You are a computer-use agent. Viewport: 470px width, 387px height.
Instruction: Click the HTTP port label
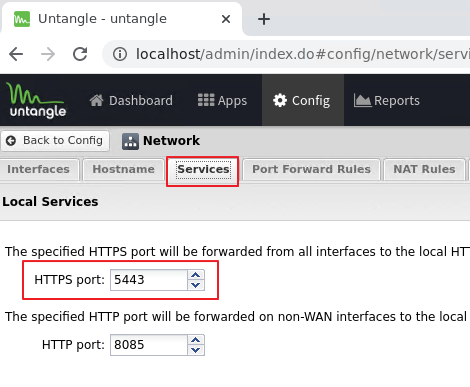click(73, 345)
